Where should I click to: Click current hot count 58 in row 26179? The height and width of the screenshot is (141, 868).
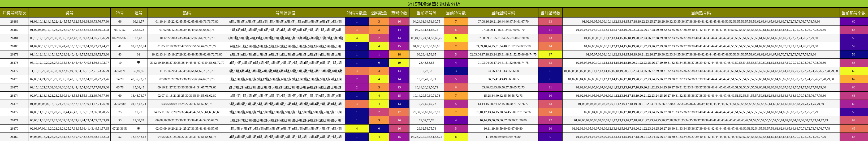(x=853, y=55)
